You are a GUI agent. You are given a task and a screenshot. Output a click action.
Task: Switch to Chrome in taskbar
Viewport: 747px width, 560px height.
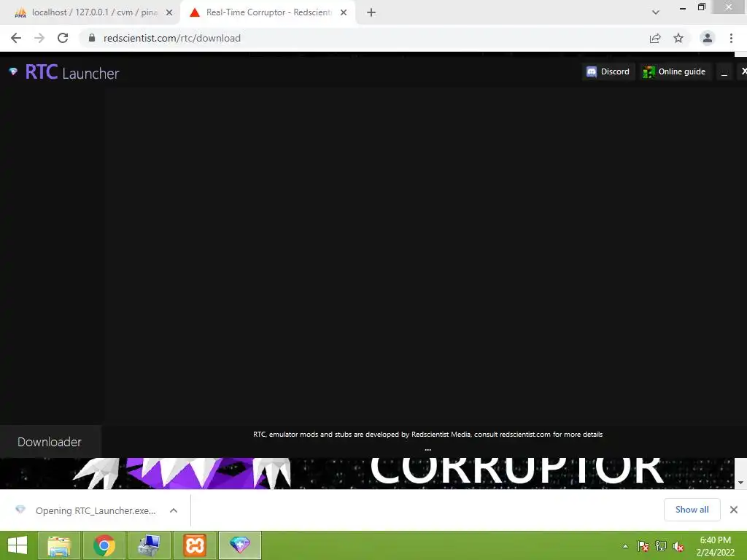pos(104,545)
